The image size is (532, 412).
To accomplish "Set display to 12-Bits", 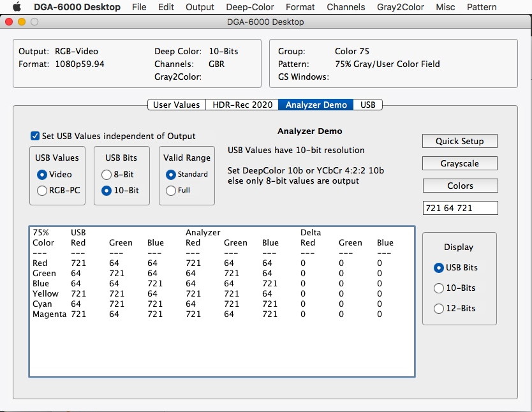I will point(438,308).
